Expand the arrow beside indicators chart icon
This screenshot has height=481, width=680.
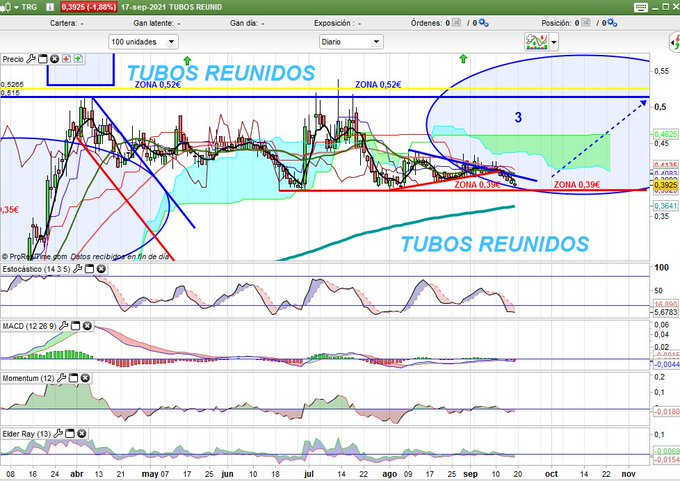pos(553,43)
